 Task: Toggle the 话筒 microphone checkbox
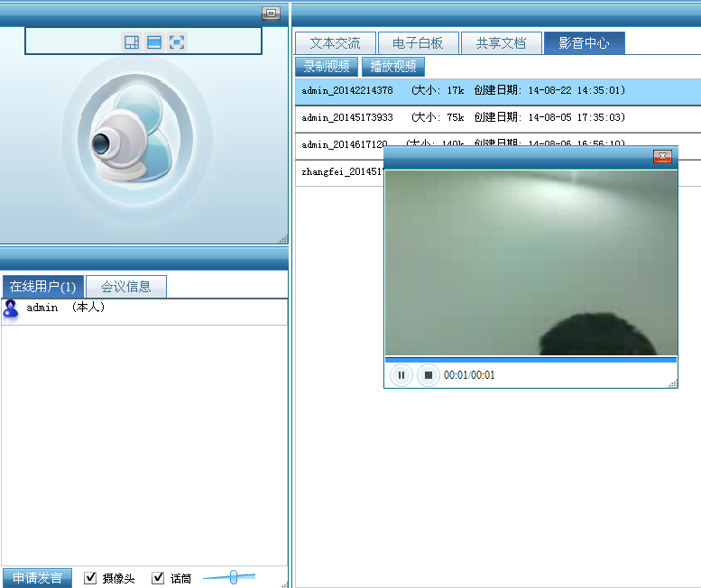[x=158, y=577]
